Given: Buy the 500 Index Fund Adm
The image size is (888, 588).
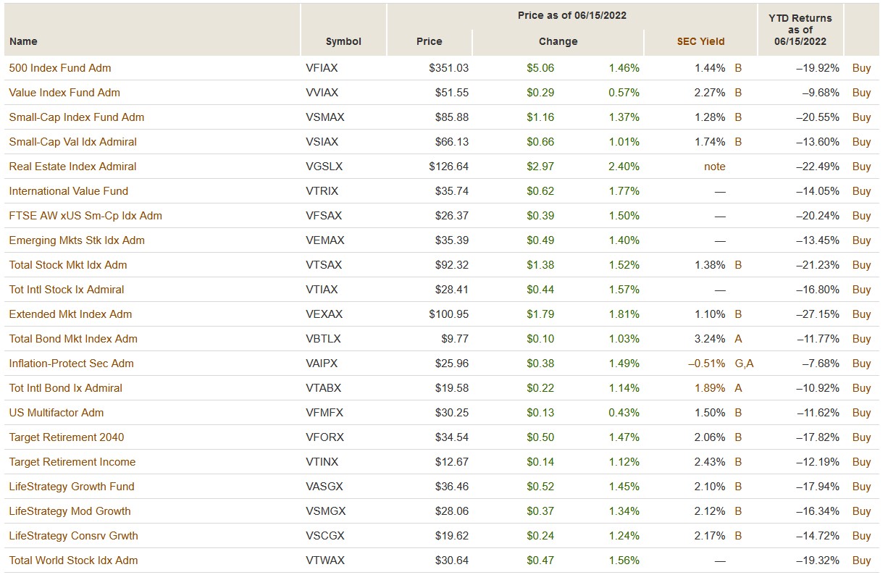Looking at the screenshot, I should [x=861, y=68].
